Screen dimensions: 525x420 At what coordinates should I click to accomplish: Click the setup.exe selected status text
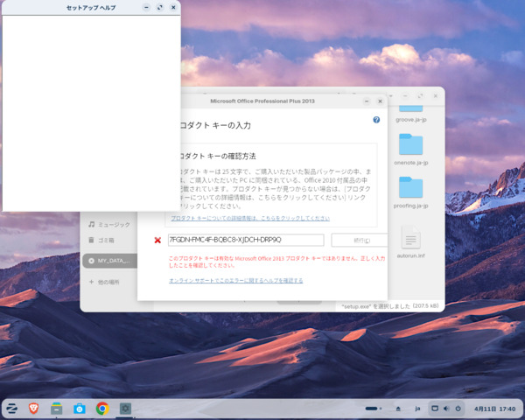point(389,306)
